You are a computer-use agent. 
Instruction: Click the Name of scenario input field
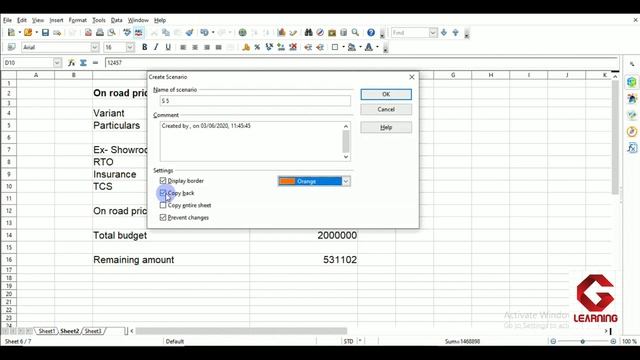(255, 100)
